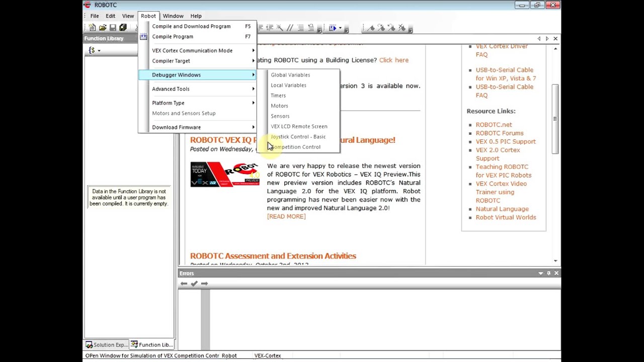Open the bookmark toolbar overflow options
Viewport: 644px width, 362px height.
click(411, 30)
